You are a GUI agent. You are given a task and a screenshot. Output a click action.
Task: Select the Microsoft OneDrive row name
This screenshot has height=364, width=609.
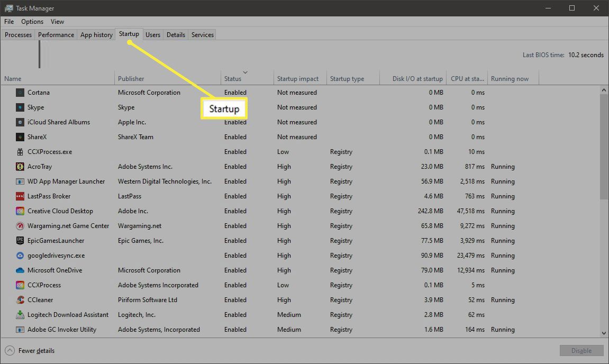pos(55,270)
